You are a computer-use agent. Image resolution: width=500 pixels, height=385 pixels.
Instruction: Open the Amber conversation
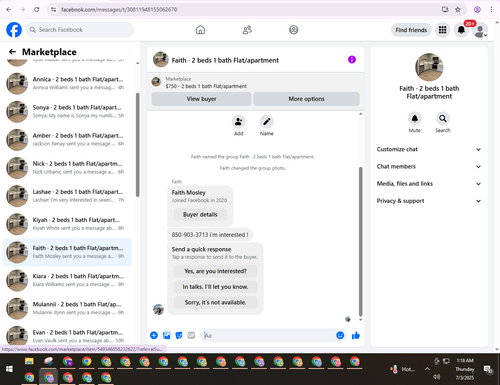tap(67, 140)
